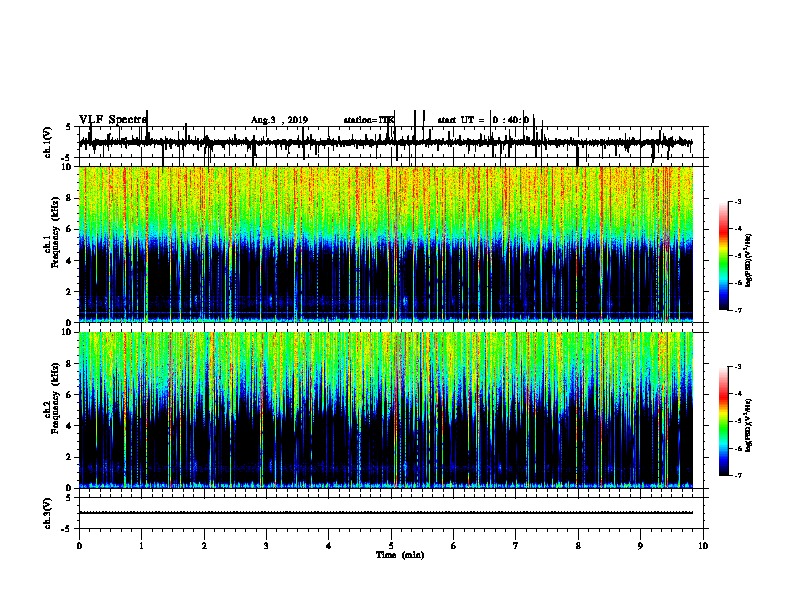Image resolution: width=792 pixels, height=612 pixels.
Task: Click time axis tick label "9"
Action: (x=640, y=546)
